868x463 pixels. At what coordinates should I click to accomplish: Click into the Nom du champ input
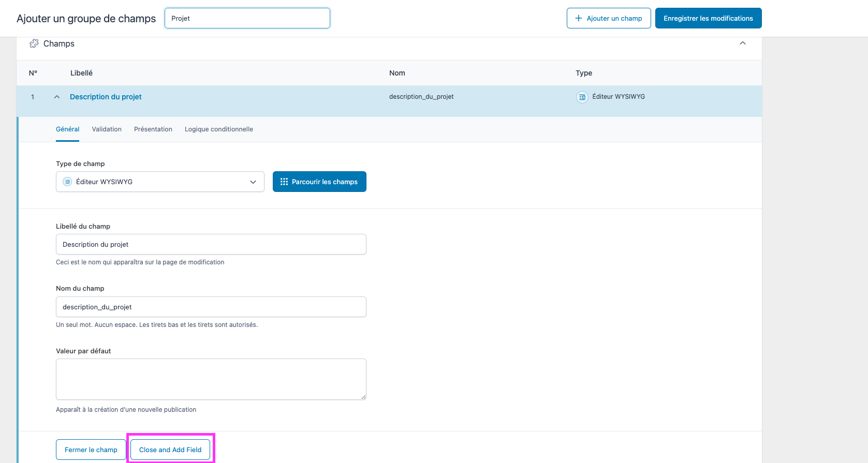pyautogui.click(x=211, y=307)
